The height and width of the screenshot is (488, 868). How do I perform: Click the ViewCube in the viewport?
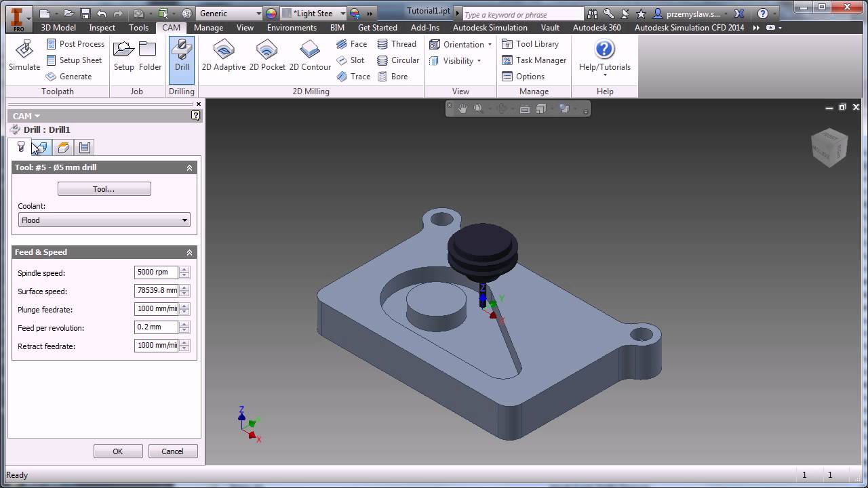pyautogui.click(x=829, y=147)
